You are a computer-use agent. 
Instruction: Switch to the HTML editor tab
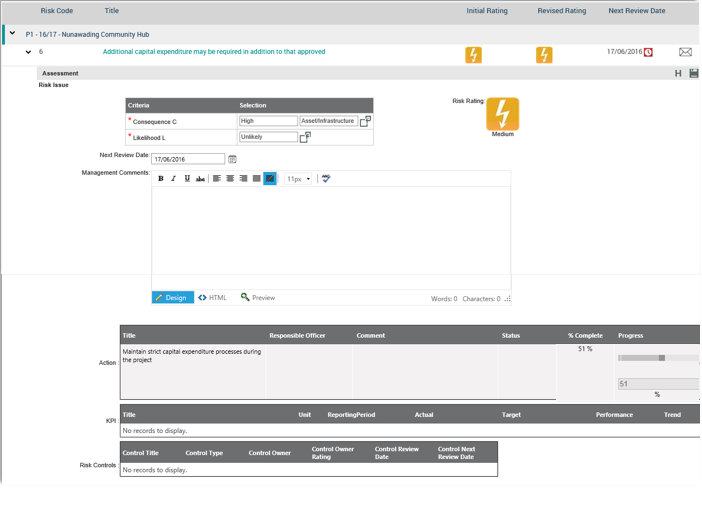click(x=212, y=298)
